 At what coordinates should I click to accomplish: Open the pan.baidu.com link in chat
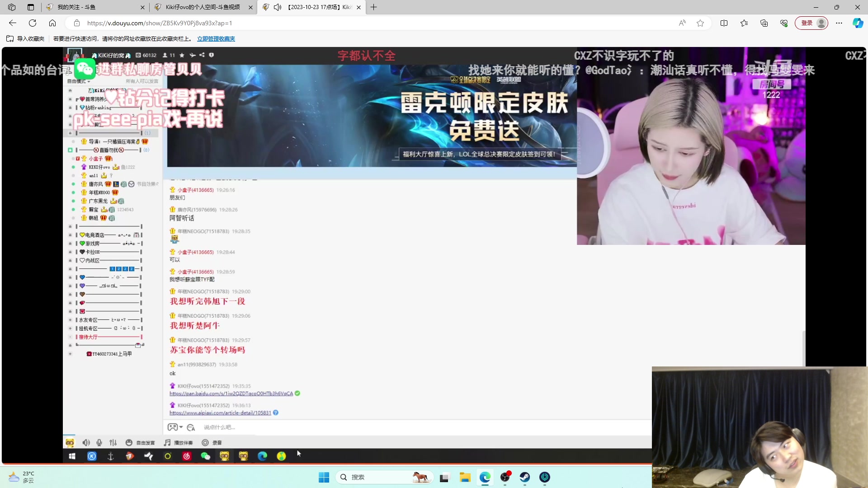click(231, 394)
